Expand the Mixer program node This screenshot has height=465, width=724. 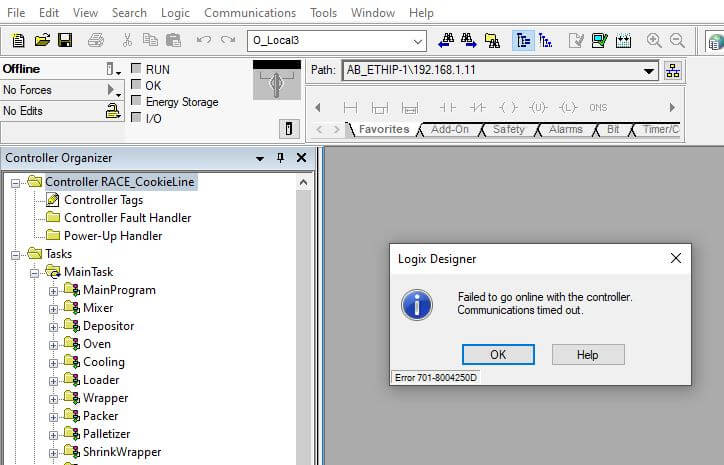[x=53, y=309]
